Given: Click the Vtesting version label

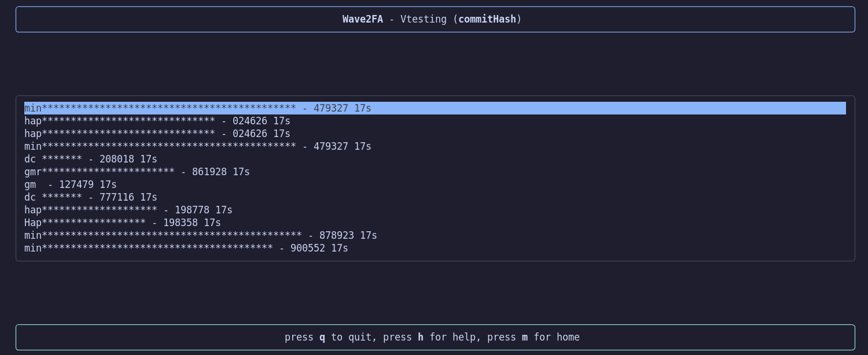Looking at the screenshot, I should click(423, 19).
